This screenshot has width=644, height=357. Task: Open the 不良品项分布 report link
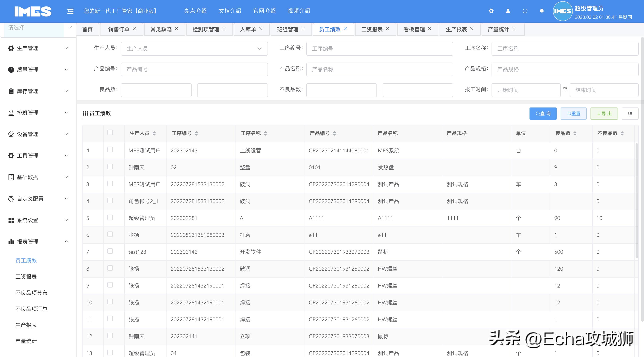tap(31, 293)
